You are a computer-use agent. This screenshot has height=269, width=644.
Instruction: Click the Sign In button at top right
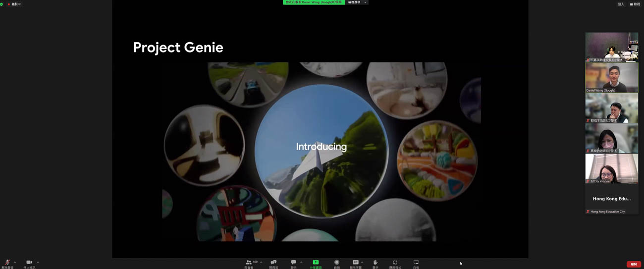621,4
